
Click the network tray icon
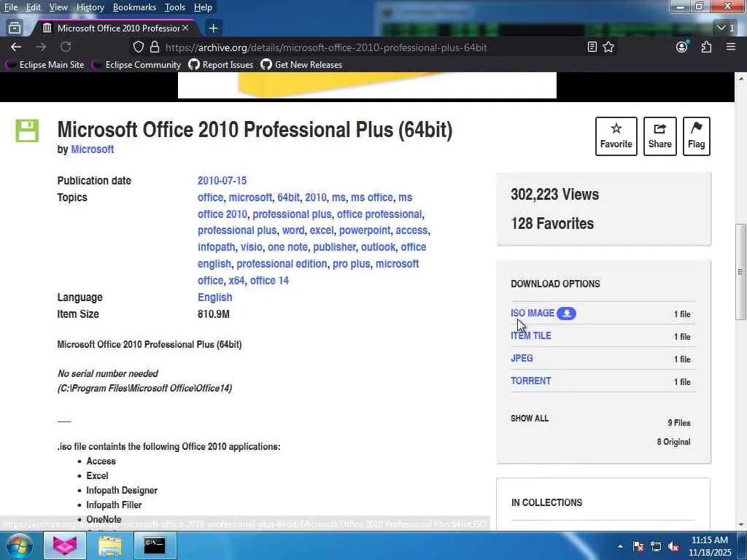pos(656,546)
